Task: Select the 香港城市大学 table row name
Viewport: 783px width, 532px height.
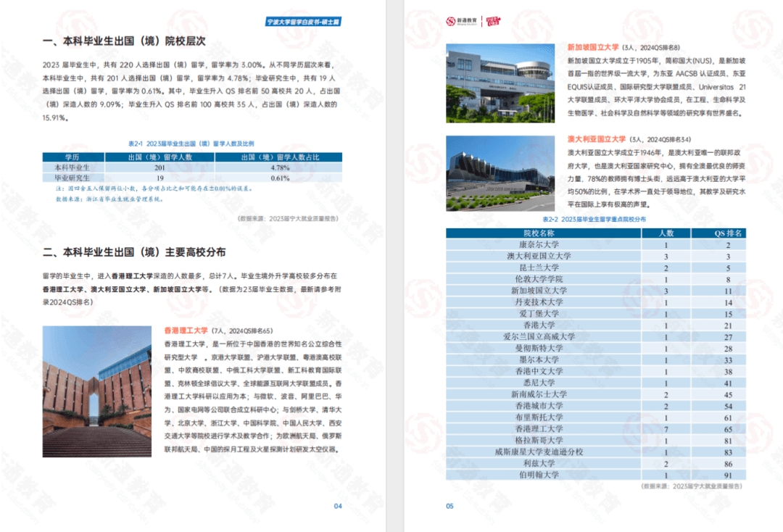Action: tap(539, 406)
